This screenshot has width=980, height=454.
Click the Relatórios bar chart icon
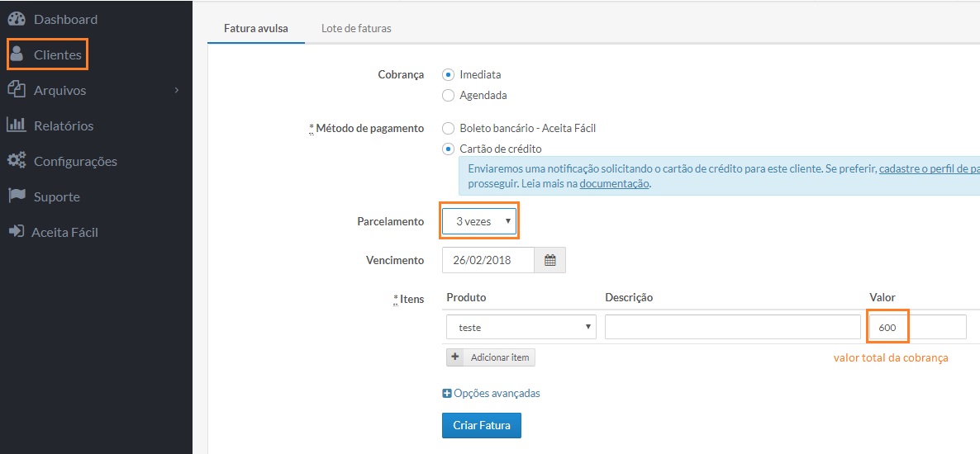click(x=17, y=125)
